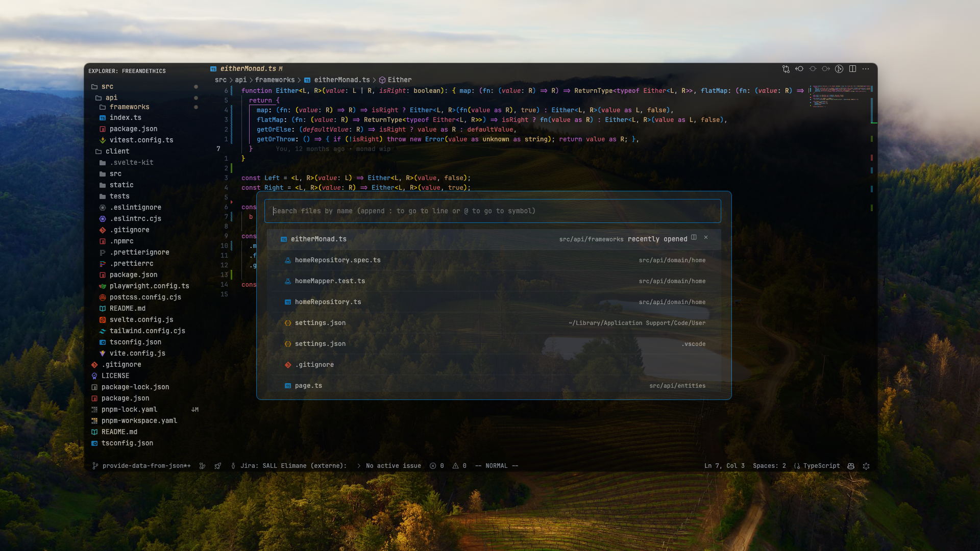Click Ln 7, Col 3 cursor position
This screenshot has height=551, width=980.
coord(724,466)
